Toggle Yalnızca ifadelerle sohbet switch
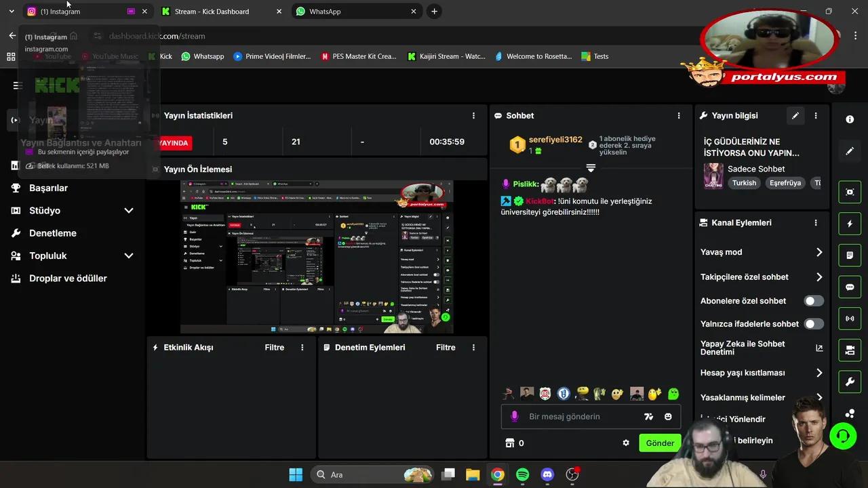868x488 pixels. 814,324
